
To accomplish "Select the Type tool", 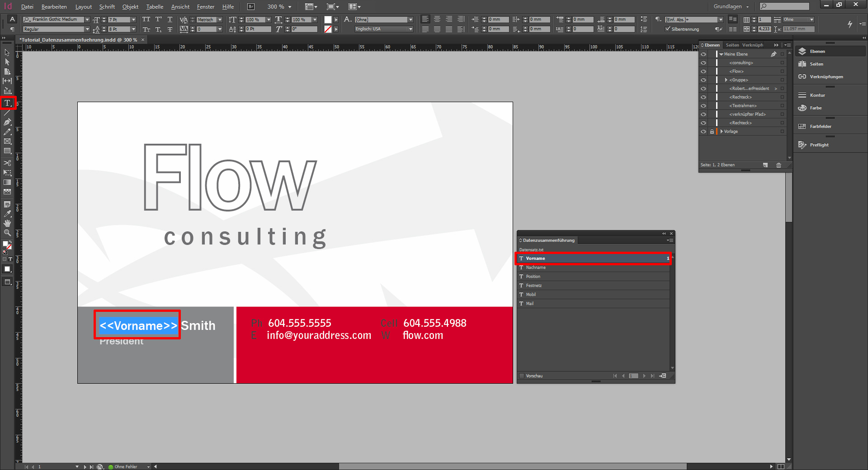I will pyautogui.click(x=7, y=103).
